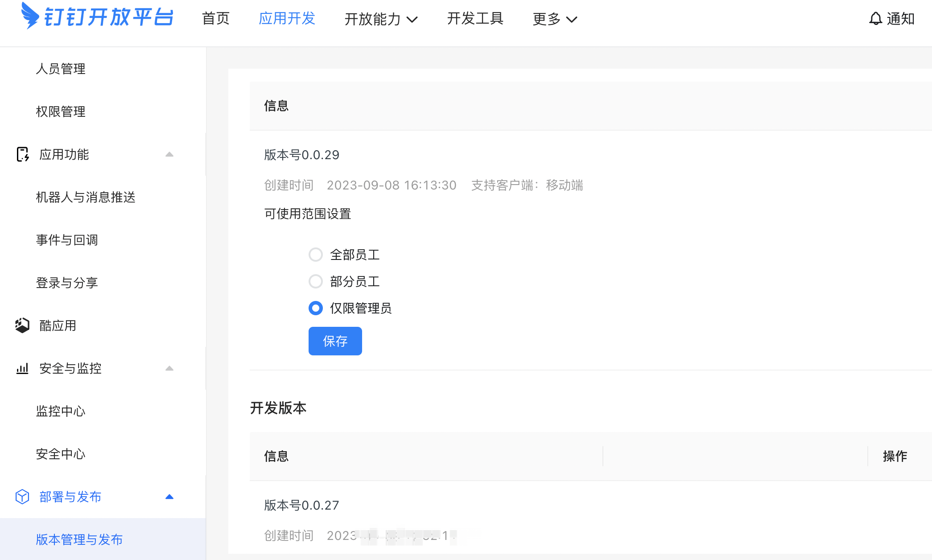This screenshot has width=932, height=560.
Task: Collapse the 应用功能 section arrow
Action: tap(169, 154)
